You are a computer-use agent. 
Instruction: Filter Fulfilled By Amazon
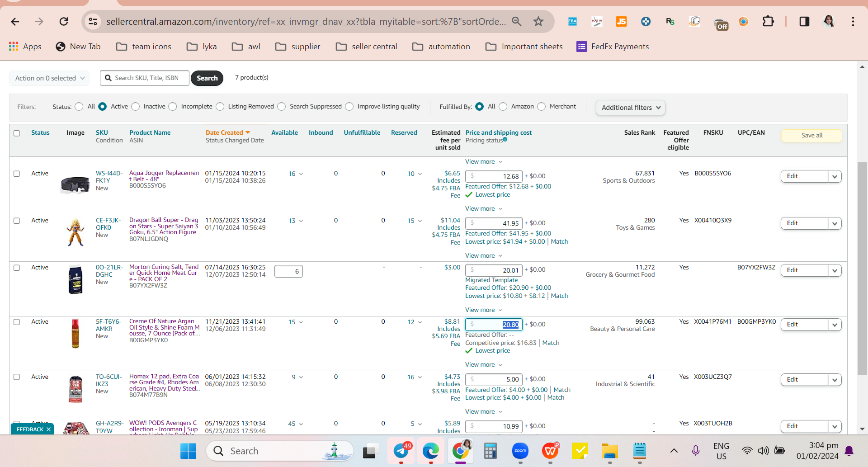[x=503, y=107]
